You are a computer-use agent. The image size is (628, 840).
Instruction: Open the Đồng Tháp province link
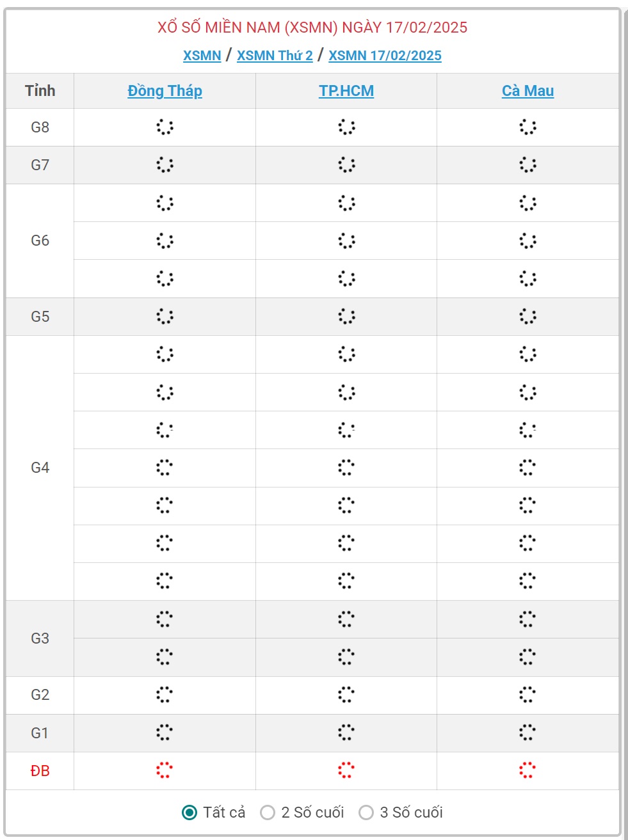click(x=165, y=91)
